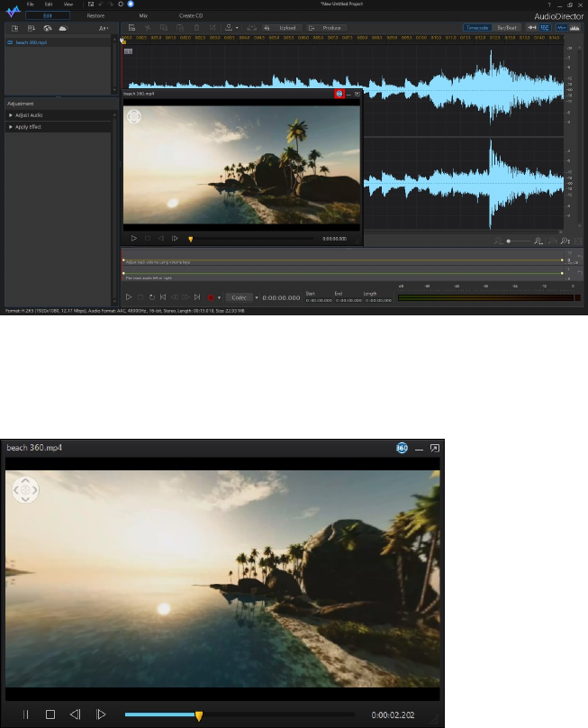The image size is (588, 728).
Task: Click the download from web globe icon
Action: point(48,28)
